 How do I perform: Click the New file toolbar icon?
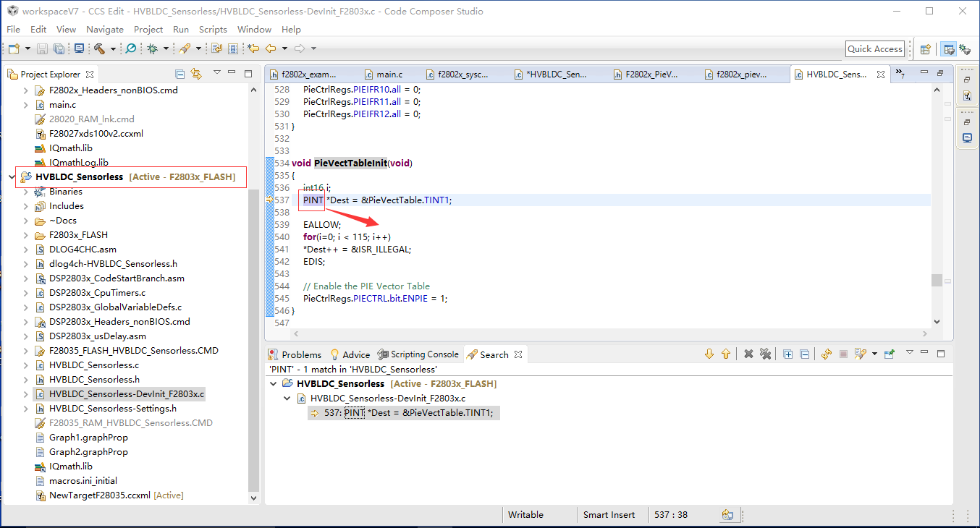click(x=13, y=48)
